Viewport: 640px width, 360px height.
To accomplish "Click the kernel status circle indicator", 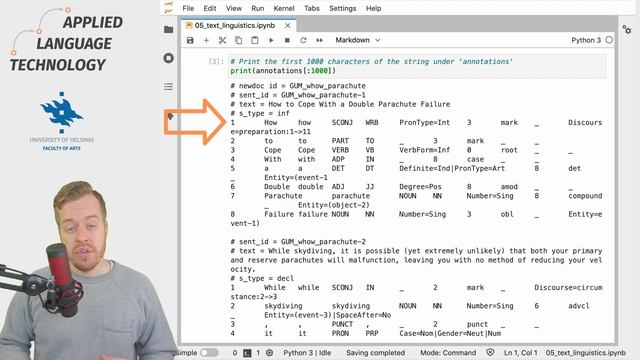I will click(609, 40).
